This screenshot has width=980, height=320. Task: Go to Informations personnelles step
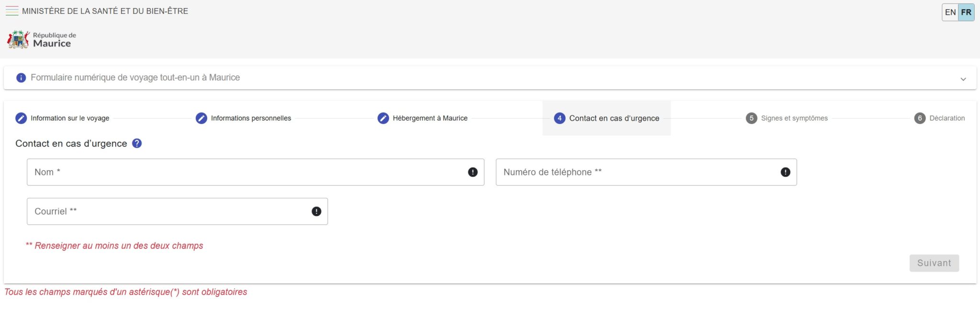tap(250, 118)
